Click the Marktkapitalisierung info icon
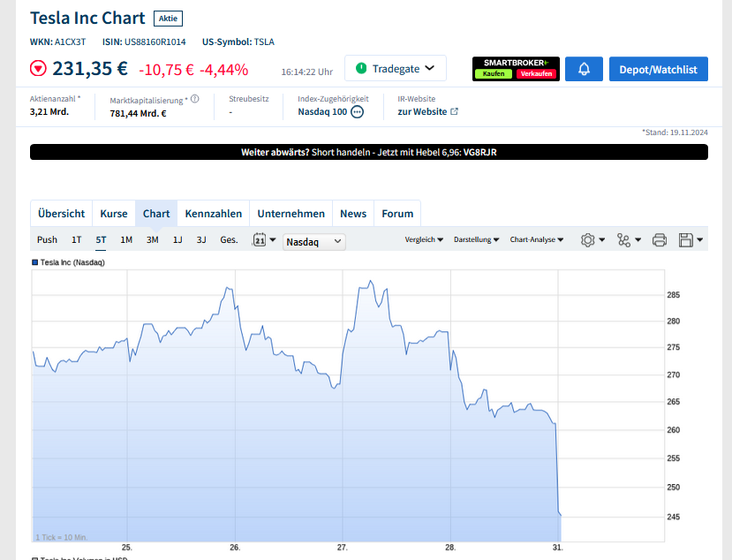Screen dimensions: 732x560 click(x=195, y=99)
